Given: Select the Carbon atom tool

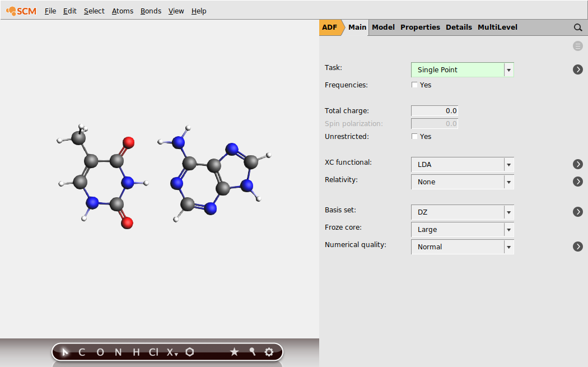Looking at the screenshot, I should [x=81, y=352].
